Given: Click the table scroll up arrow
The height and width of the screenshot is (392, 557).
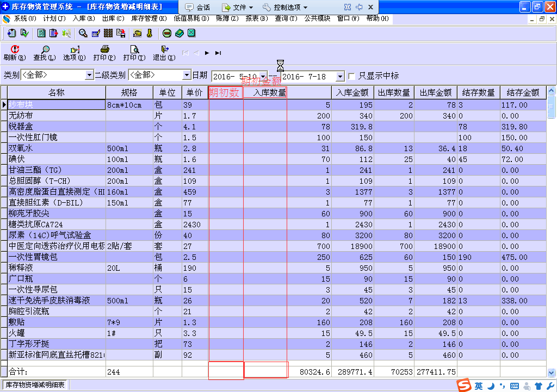Looking at the screenshot, I should [x=552, y=91].
